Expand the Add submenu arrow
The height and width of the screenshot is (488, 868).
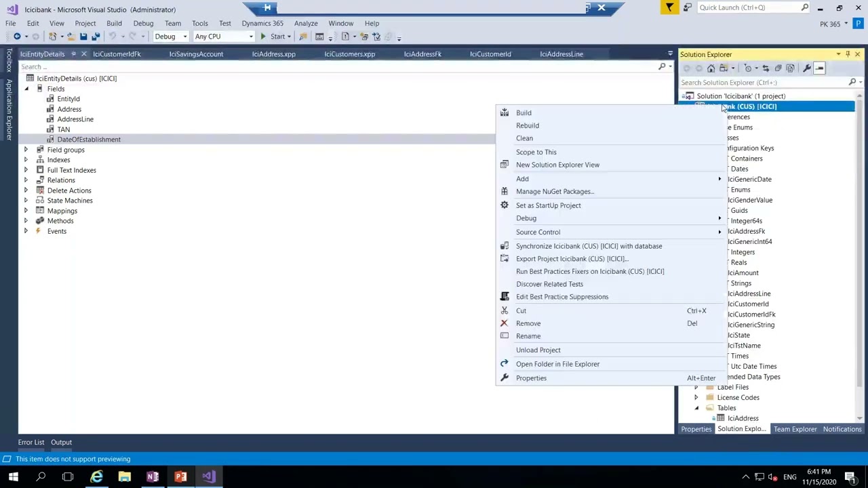pyautogui.click(x=719, y=179)
